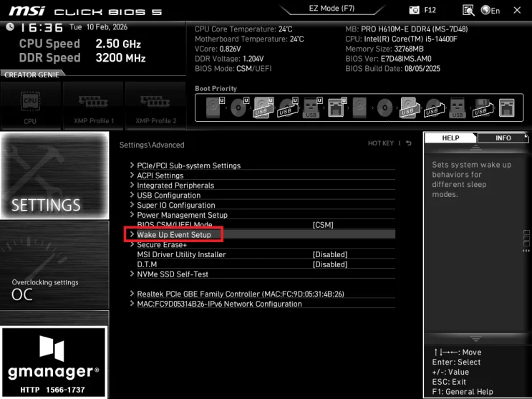This screenshot has width=532, height=399.
Task: Click the HOT KEY label
Action: point(381,143)
